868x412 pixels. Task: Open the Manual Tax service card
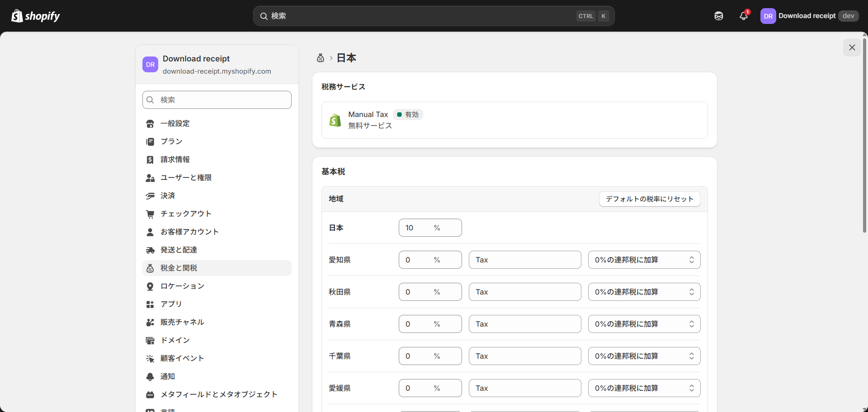pyautogui.click(x=514, y=120)
